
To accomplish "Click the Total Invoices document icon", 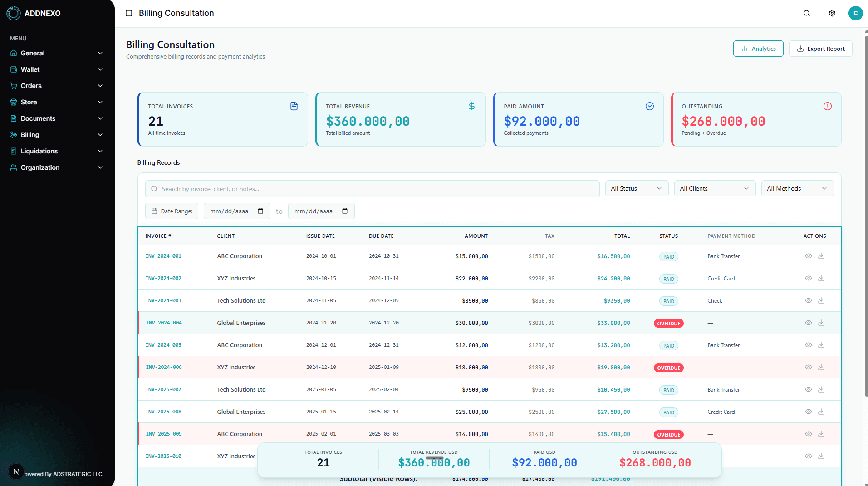I will 294,106.
